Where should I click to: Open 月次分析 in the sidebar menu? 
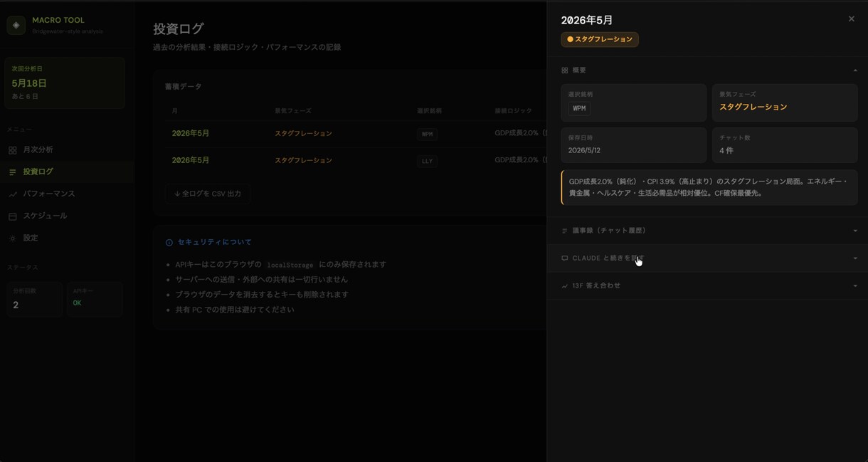click(x=67, y=150)
